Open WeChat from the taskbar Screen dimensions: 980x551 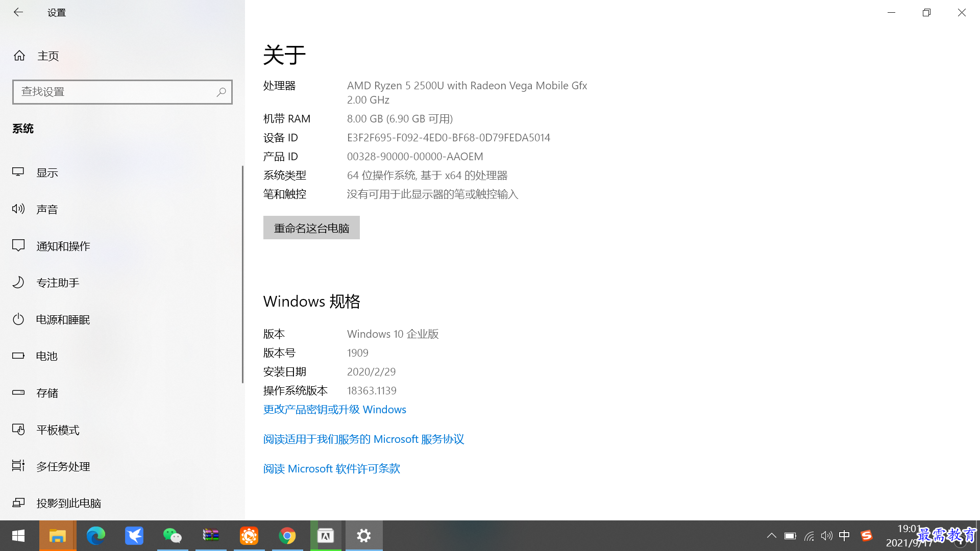point(173,536)
